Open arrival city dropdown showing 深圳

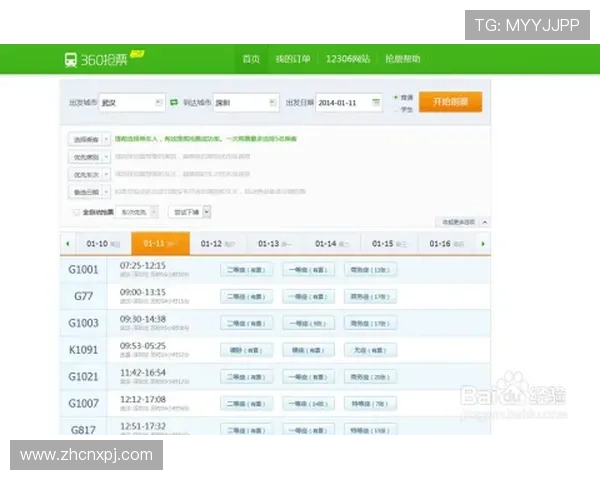click(x=246, y=103)
